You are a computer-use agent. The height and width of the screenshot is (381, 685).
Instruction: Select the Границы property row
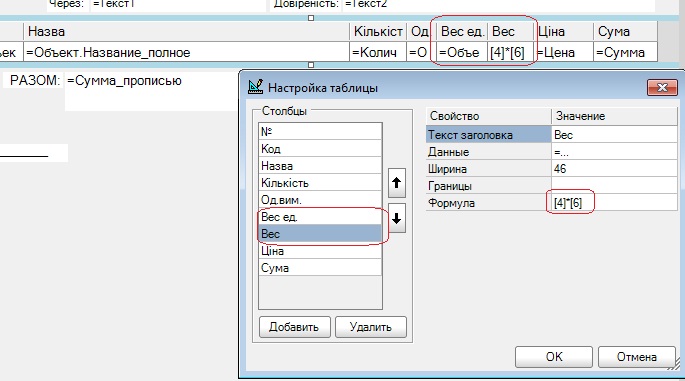point(488,186)
